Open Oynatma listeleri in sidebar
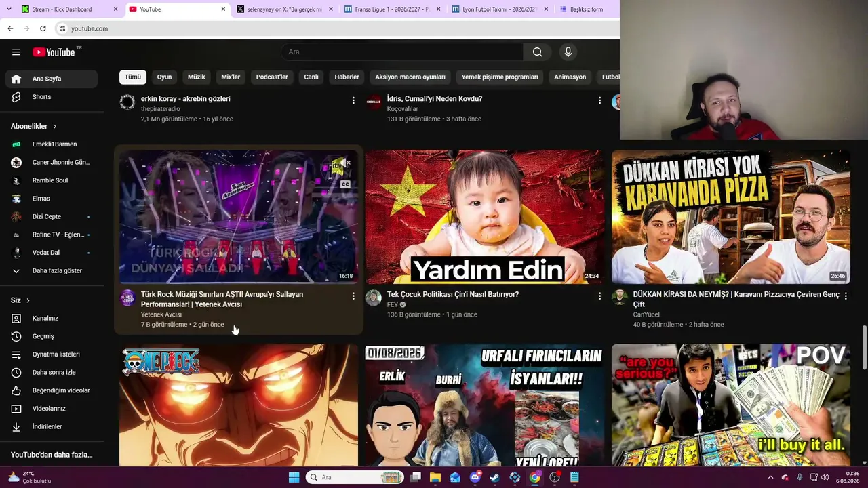Viewport: 868px width, 488px height. [x=52, y=354]
